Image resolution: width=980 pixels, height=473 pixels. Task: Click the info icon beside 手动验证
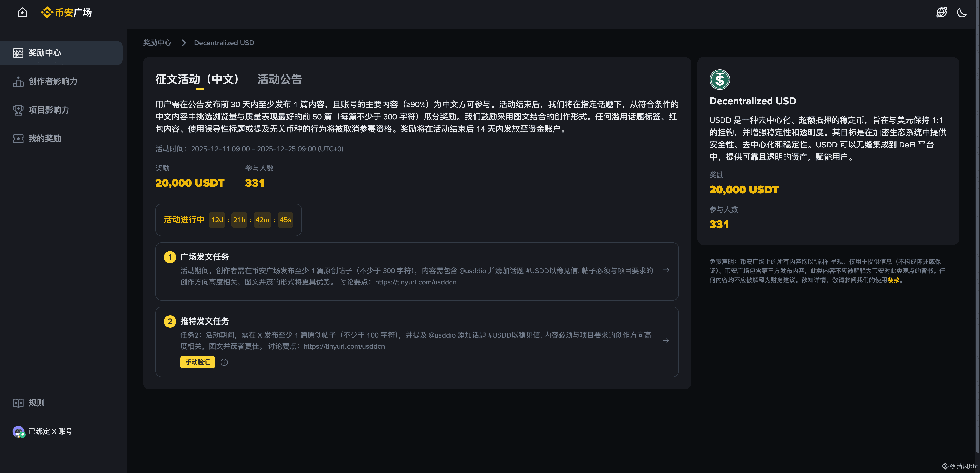pyautogui.click(x=224, y=362)
